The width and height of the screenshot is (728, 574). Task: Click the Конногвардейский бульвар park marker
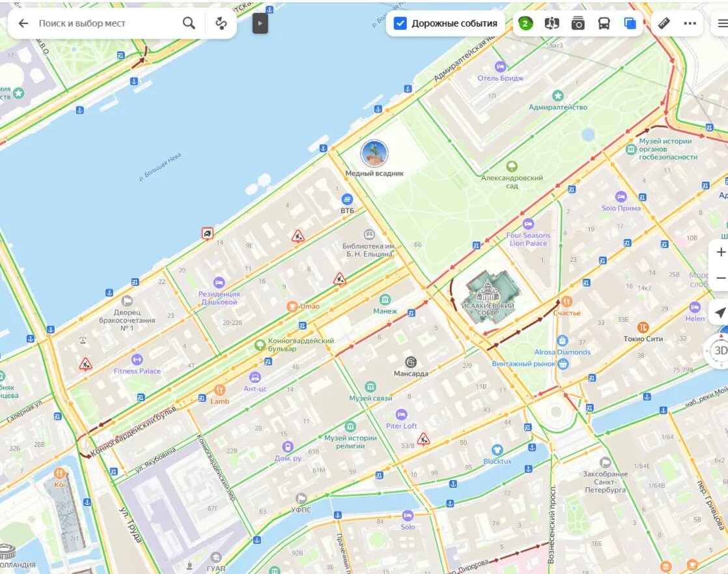pyautogui.click(x=260, y=345)
